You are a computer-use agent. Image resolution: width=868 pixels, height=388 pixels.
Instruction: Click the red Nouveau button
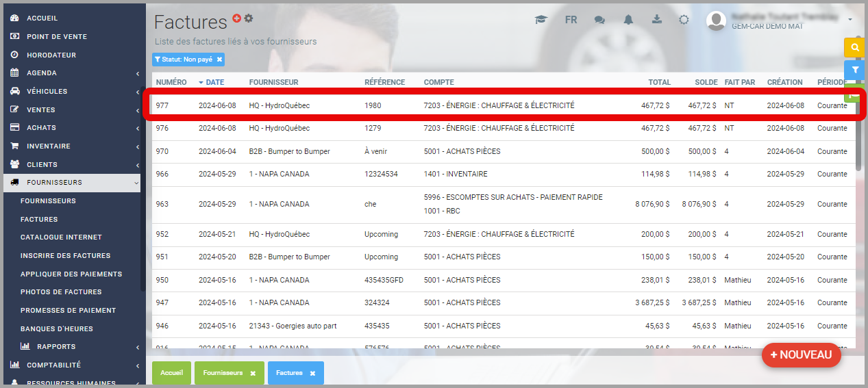[x=801, y=354]
